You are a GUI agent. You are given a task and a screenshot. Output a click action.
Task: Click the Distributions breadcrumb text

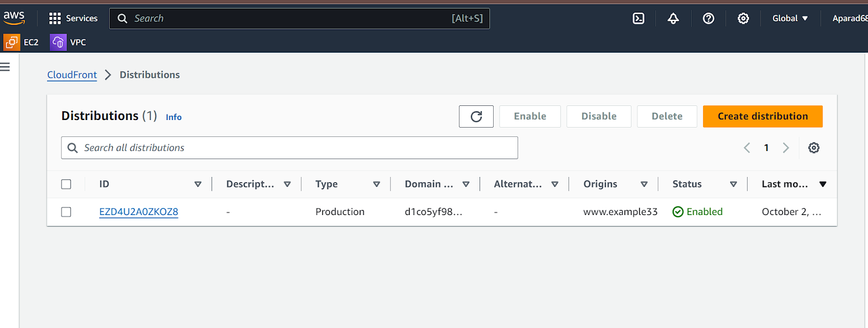(x=150, y=75)
